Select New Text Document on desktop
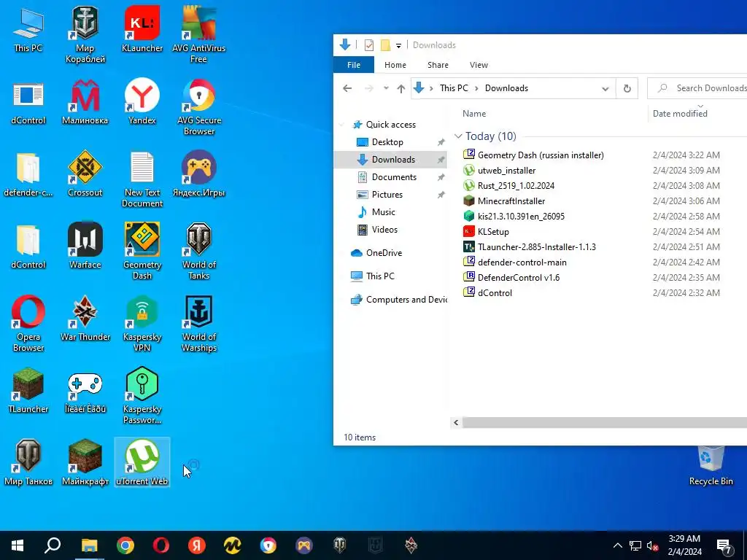Viewport: 747px width, 560px height. click(x=142, y=179)
